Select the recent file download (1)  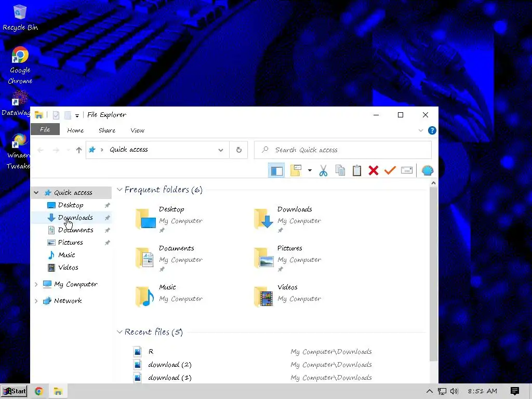point(170,377)
